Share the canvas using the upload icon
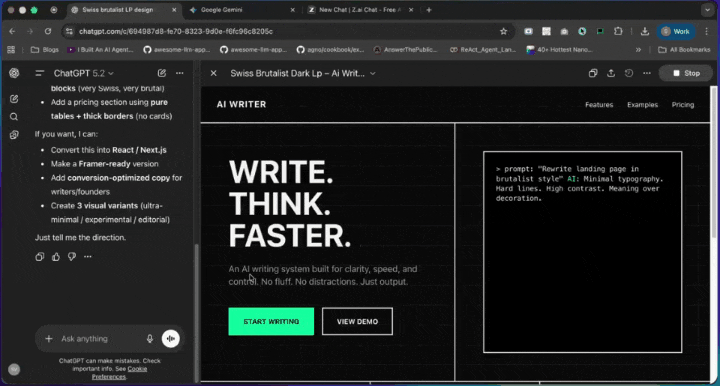 point(611,73)
